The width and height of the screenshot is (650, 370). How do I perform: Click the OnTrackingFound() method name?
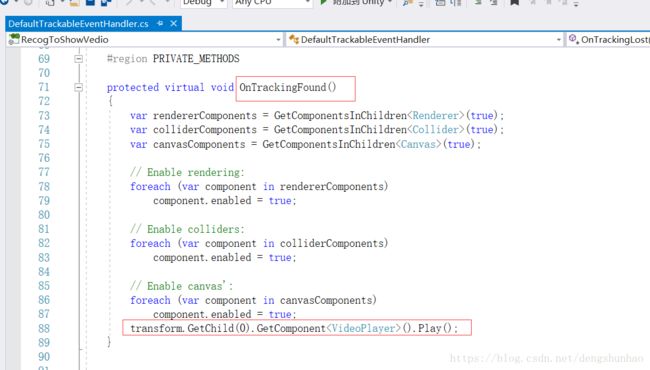pyautogui.click(x=288, y=87)
